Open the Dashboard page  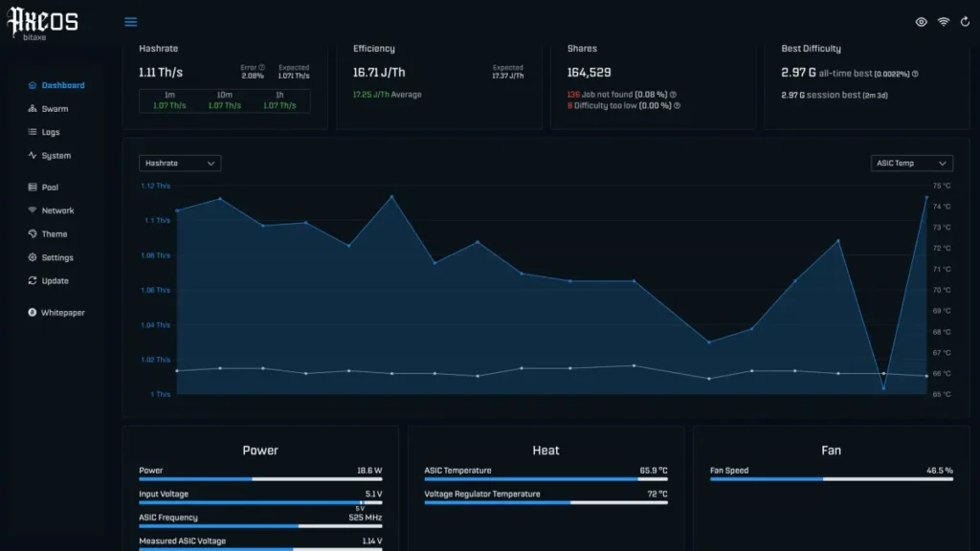point(63,85)
